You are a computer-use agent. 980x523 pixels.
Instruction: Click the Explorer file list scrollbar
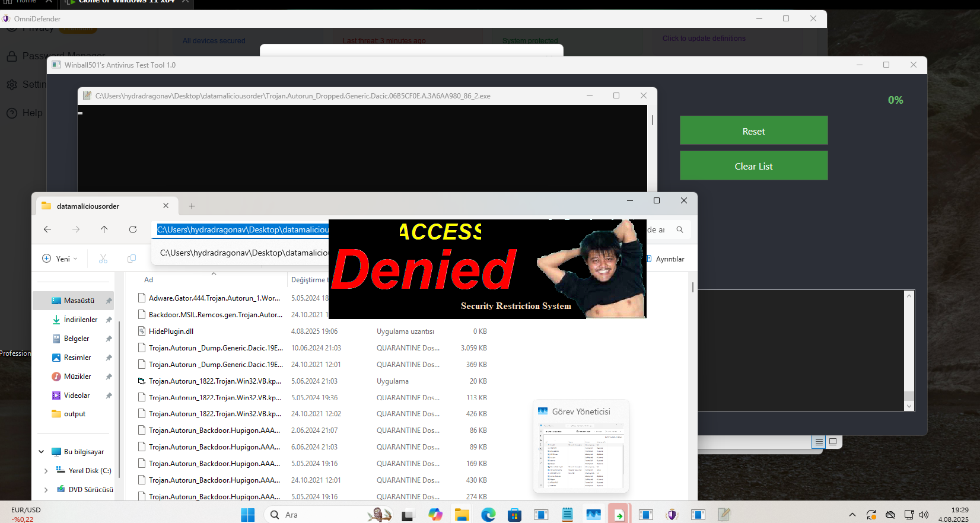tap(692, 287)
